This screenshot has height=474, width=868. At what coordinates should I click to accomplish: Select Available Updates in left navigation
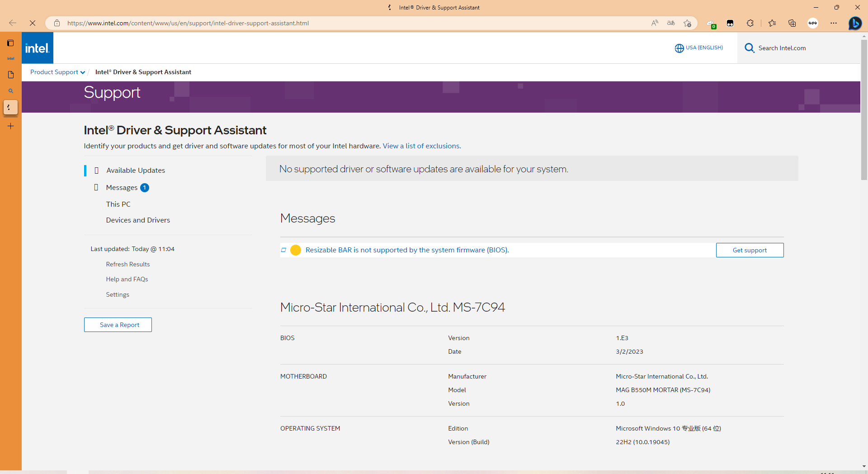point(136,171)
